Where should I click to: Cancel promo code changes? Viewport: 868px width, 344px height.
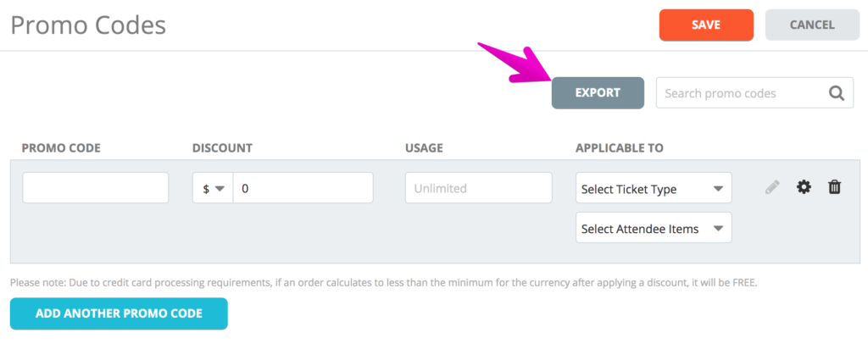812,25
